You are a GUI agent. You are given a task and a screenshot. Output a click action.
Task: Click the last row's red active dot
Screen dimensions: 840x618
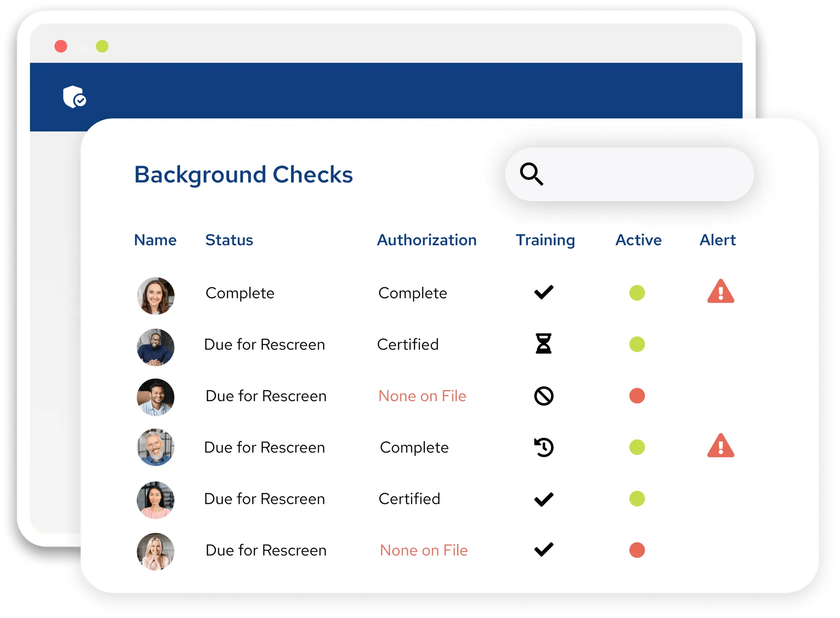click(x=637, y=550)
